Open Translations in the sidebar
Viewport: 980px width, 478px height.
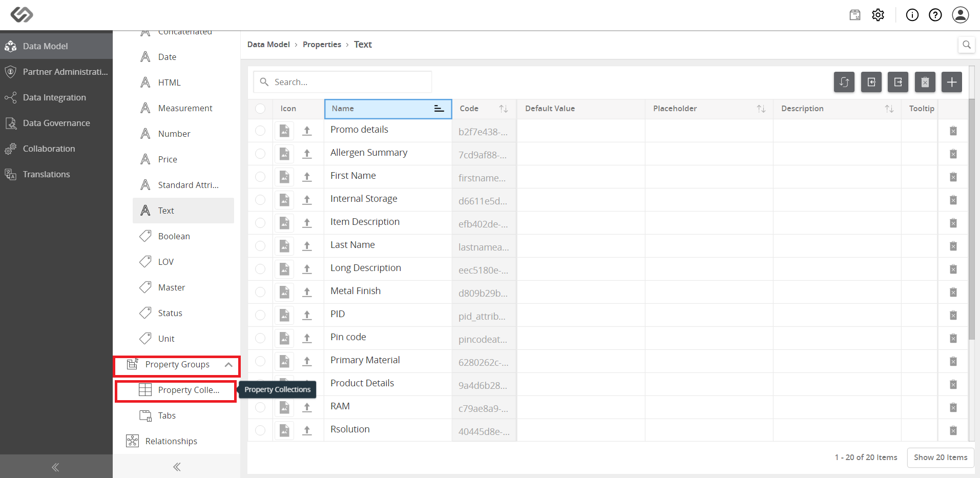pyautogui.click(x=56, y=174)
